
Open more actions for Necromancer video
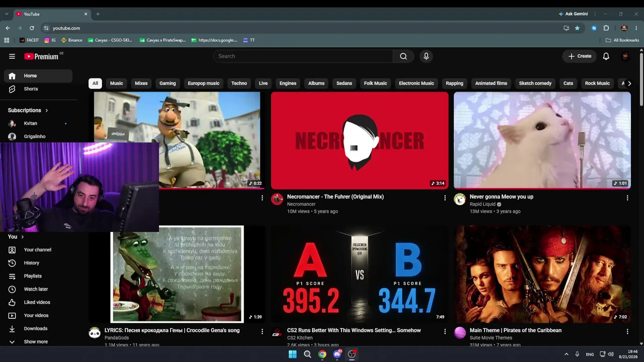445,198
